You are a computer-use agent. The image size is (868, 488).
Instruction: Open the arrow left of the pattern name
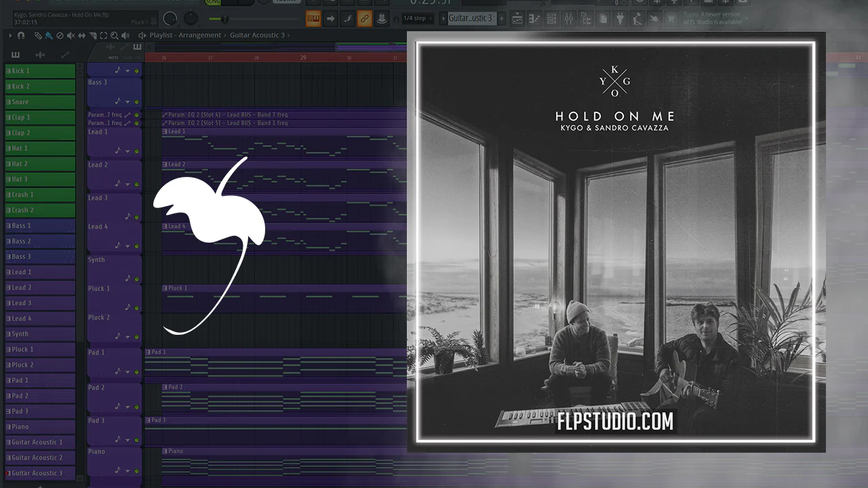click(x=443, y=18)
